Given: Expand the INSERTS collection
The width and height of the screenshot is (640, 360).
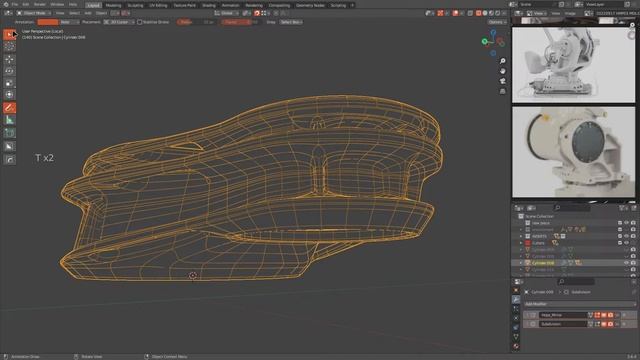Looking at the screenshot, I should click(x=521, y=236).
